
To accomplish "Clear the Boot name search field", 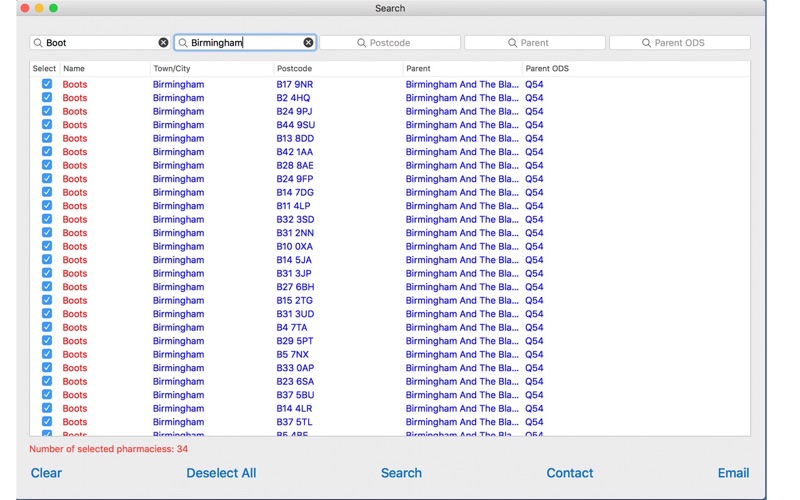I will (x=163, y=42).
